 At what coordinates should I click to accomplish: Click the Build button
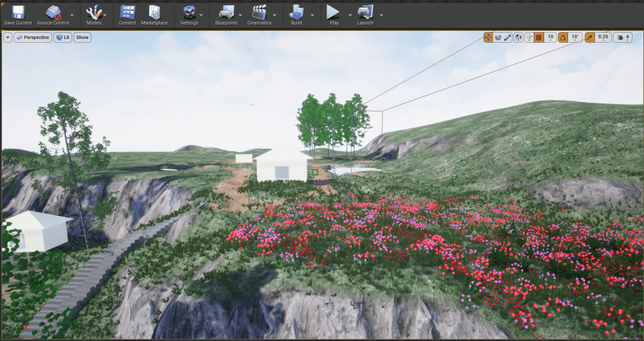click(x=296, y=14)
